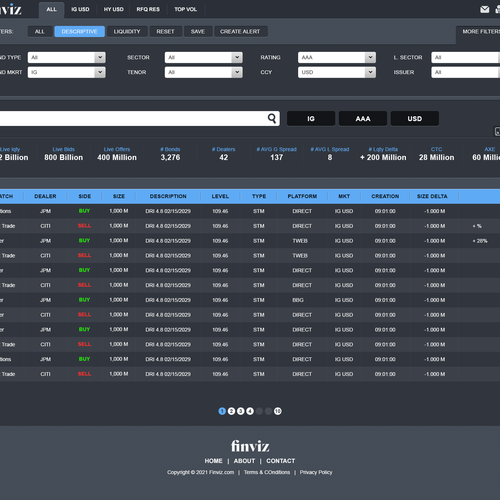Sort by the LEVEL column header
The width and height of the screenshot is (500, 500).
(220, 196)
